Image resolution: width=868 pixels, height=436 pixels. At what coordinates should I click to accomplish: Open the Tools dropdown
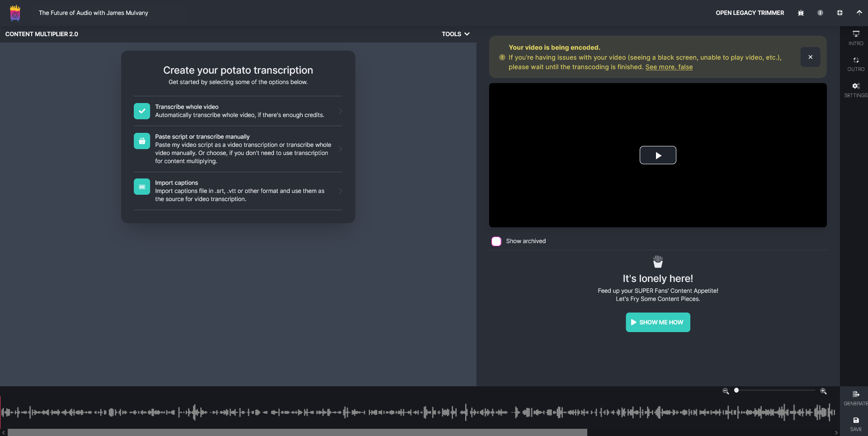pyautogui.click(x=455, y=34)
